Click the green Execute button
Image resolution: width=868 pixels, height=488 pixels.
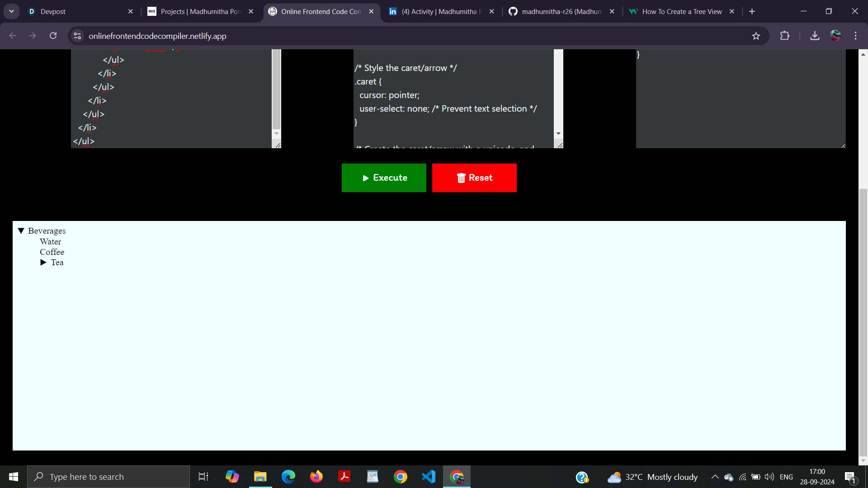(x=384, y=178)
